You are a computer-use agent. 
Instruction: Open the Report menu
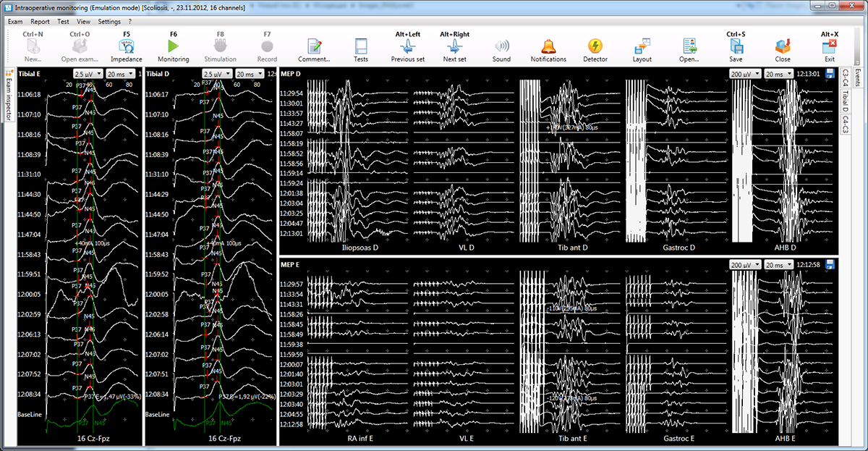[41, 22]
